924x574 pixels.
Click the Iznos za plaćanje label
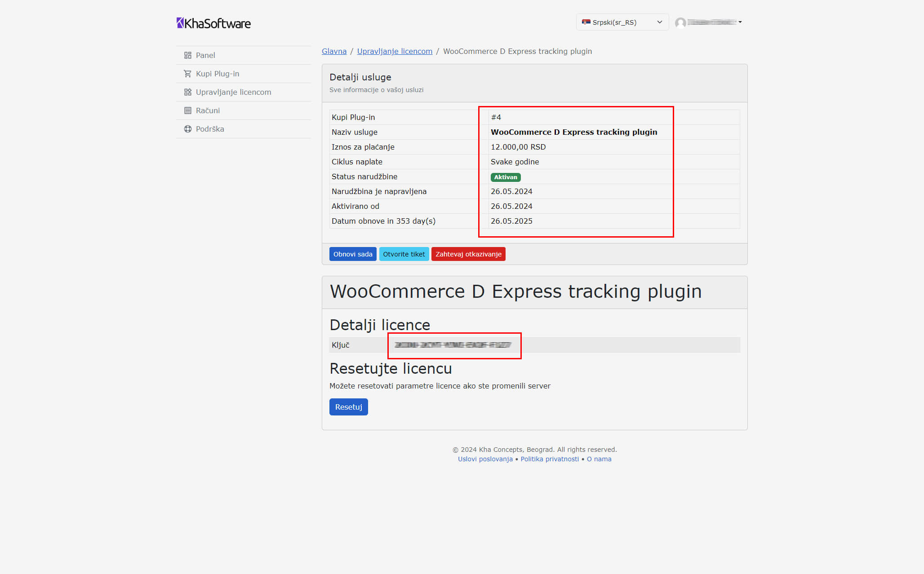tap(363, 147)
